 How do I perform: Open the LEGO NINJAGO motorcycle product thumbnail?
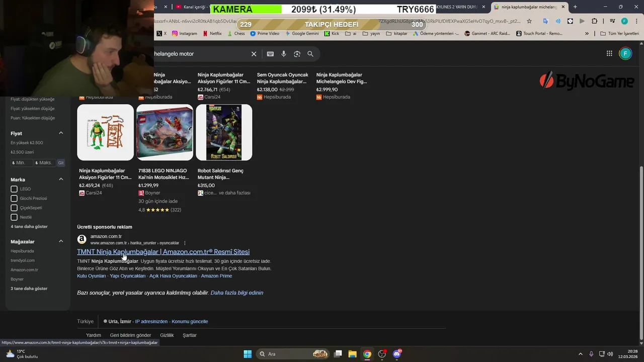click(165, 132)
